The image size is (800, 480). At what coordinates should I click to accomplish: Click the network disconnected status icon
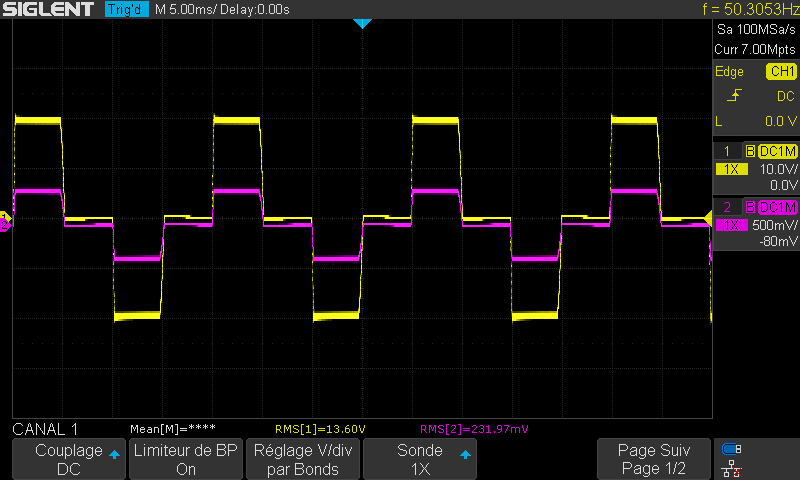click(x=732, y=468)
